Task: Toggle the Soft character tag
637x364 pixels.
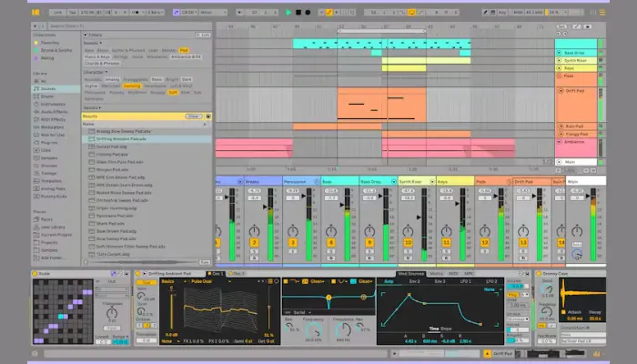Action: (x=173, y=93)
